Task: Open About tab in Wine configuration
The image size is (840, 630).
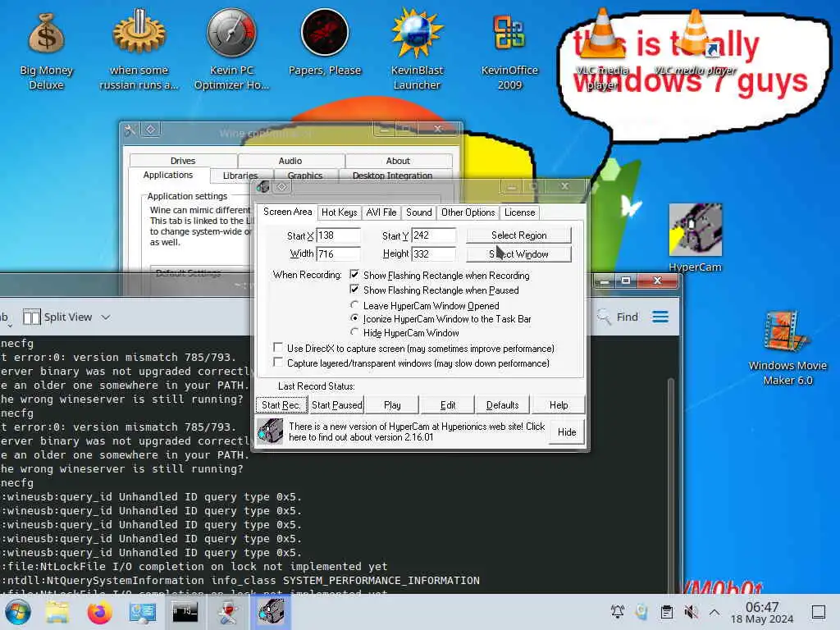Action: 398,161
